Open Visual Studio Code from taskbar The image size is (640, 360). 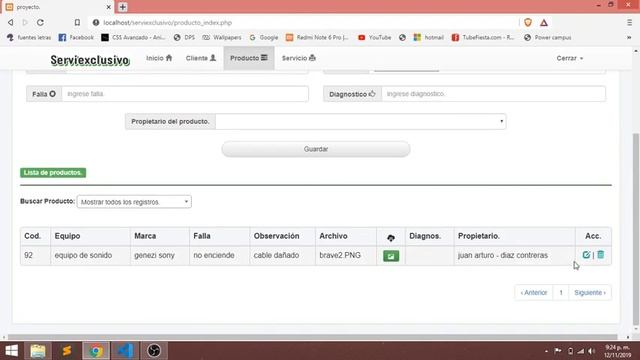(x=125, y=351)
